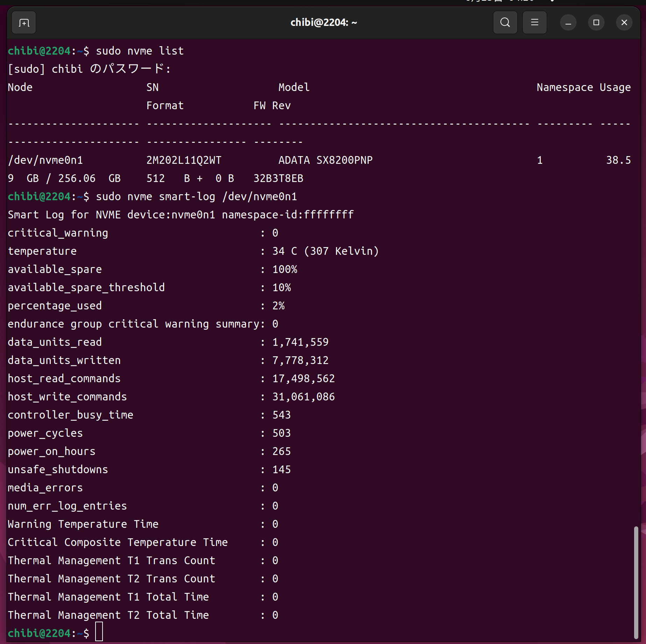The image size is (646, 644).
Task: Click the 'sudo nvme smart-log' command line
Action: coord(196,197)
